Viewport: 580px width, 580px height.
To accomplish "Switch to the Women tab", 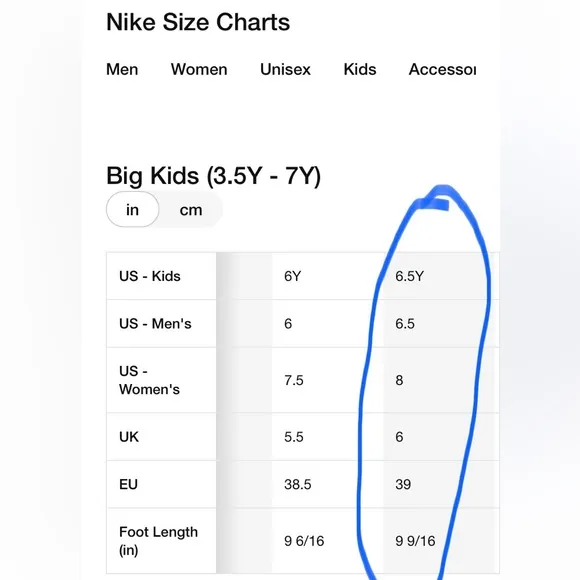I will click(x=199, y=69).
